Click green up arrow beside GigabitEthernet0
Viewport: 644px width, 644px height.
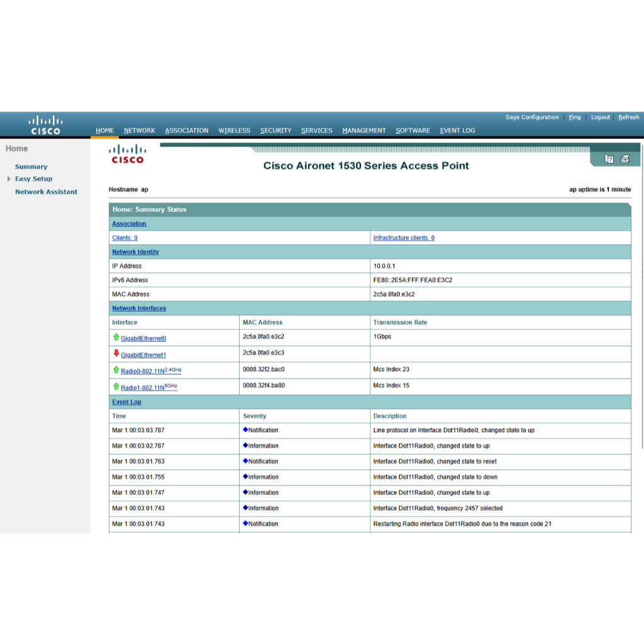[116, 337]
